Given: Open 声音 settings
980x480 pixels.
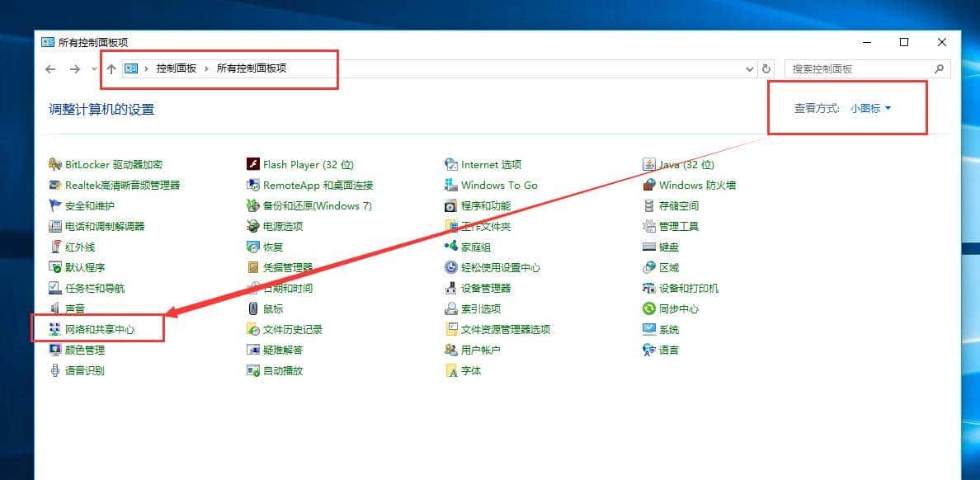Looking at the screenshot, I should 74,308.
